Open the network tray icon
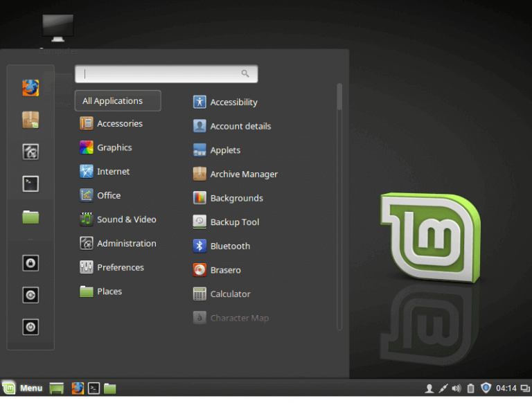This screenshot has height=403, width=532. pyautogui.click(x=443, y=388)
